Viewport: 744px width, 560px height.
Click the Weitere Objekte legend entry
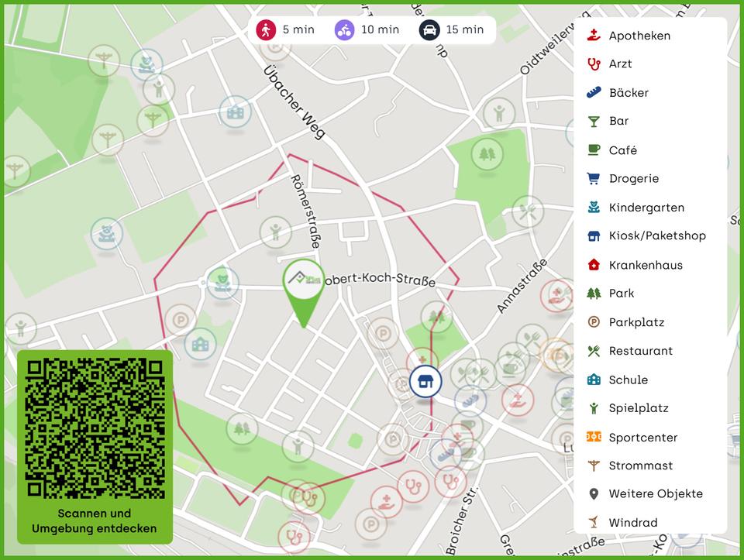click(x=656, y=493)
